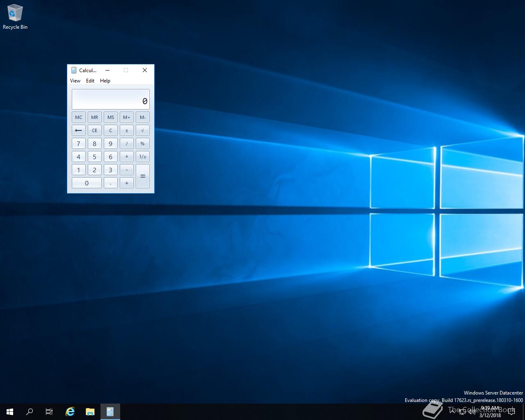Open the View menu in Calculator

pos(75,81)
